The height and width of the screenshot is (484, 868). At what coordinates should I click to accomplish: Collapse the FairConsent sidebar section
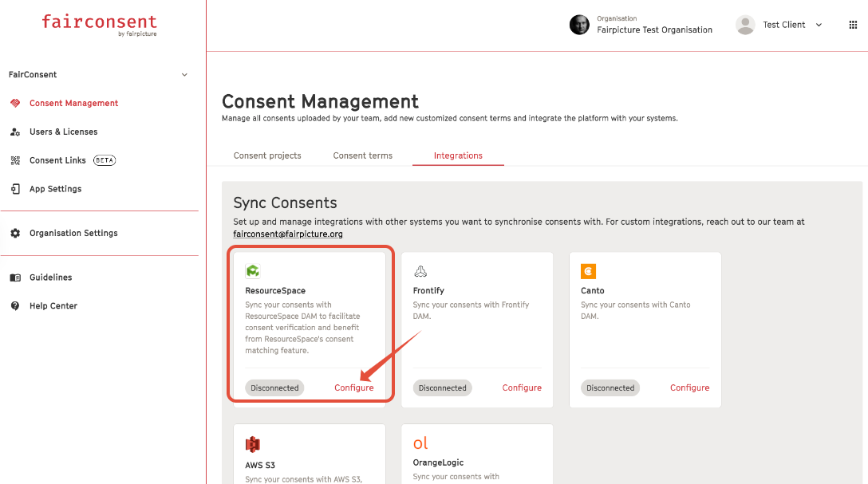(x=184, y=75)
